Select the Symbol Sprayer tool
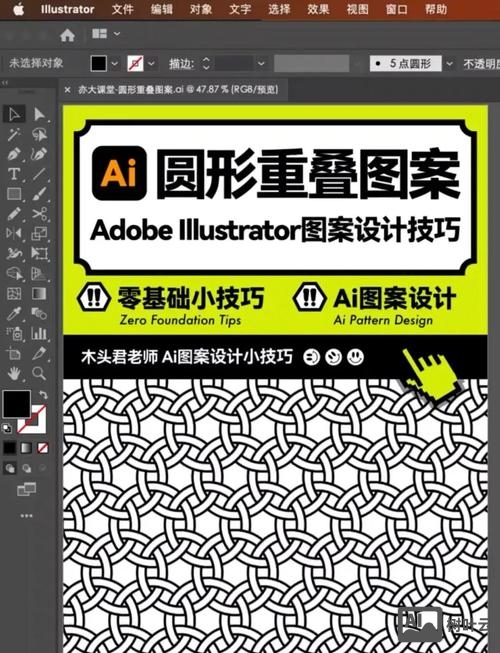 coord(14,334)
